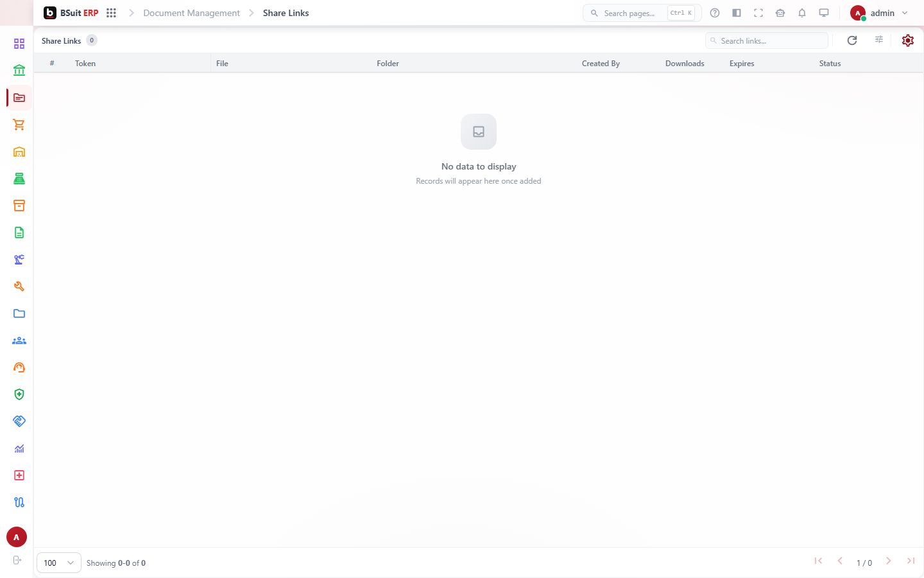Open the filter sliders options icon

pos(879,40)
